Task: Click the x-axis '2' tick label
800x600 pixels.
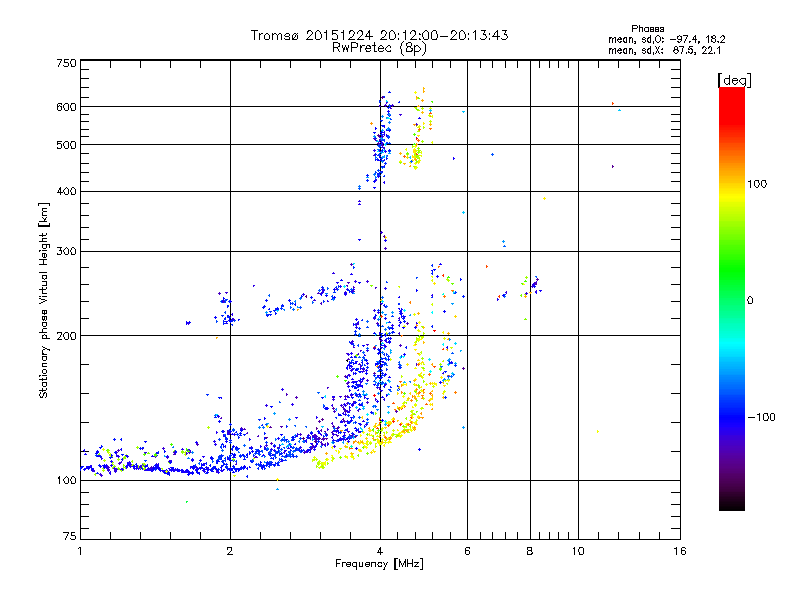Action: point(230,551)
